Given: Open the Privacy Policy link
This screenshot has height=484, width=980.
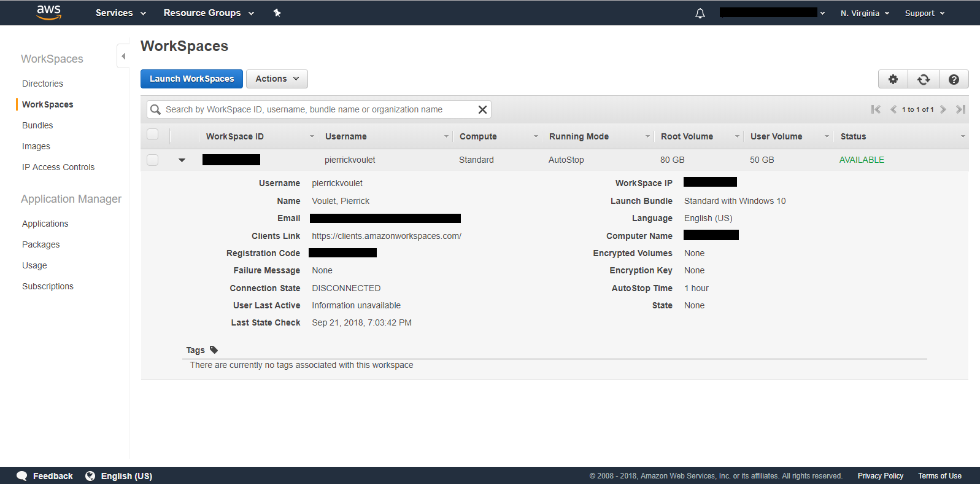Looking at the screenshot, I should point(880,476).
